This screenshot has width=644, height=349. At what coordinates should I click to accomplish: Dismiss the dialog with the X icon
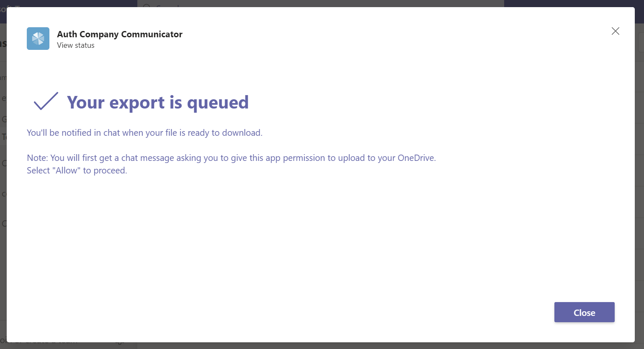[x=615, y=31]
